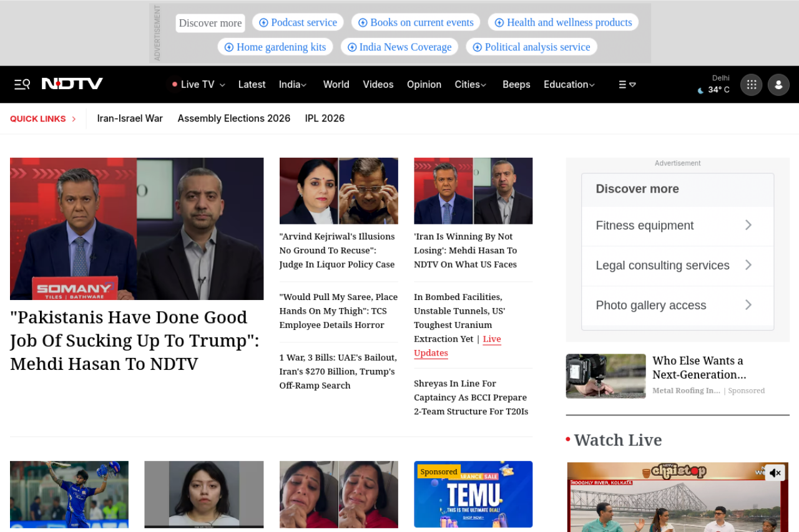Click the NDTV logo
This screenshot has width=799, height=532.
coord(72,84)
